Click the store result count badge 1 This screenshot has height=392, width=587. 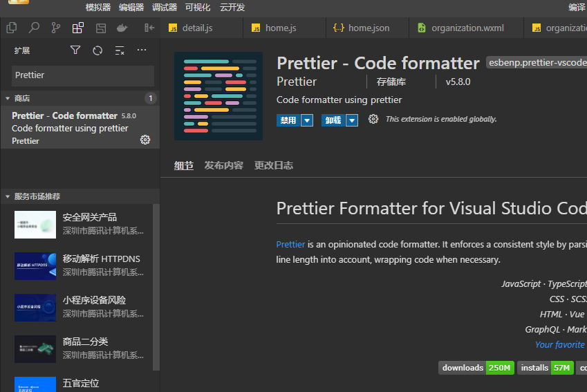pyautogui.click(x=151, y=98)
